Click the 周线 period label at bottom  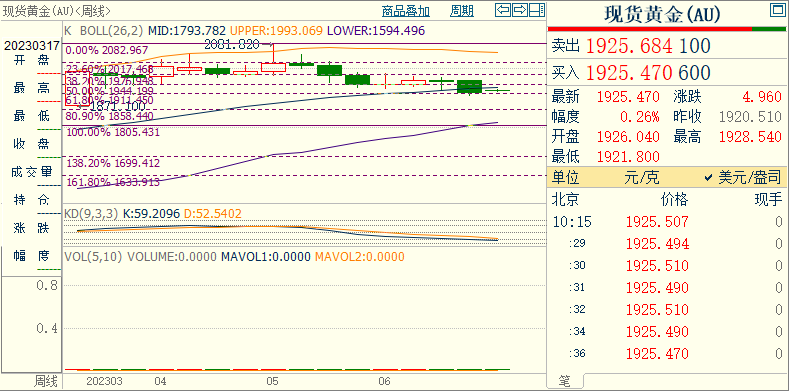click(x=46, y=381)
